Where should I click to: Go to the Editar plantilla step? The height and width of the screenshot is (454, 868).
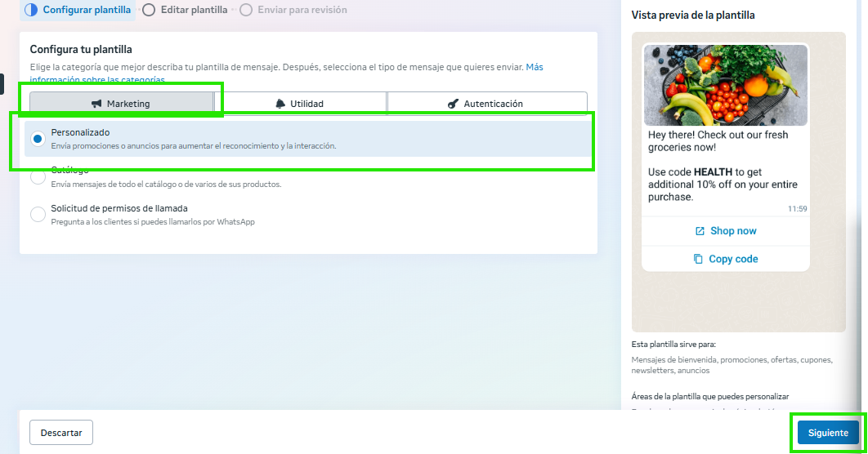(x=192, y=10)
